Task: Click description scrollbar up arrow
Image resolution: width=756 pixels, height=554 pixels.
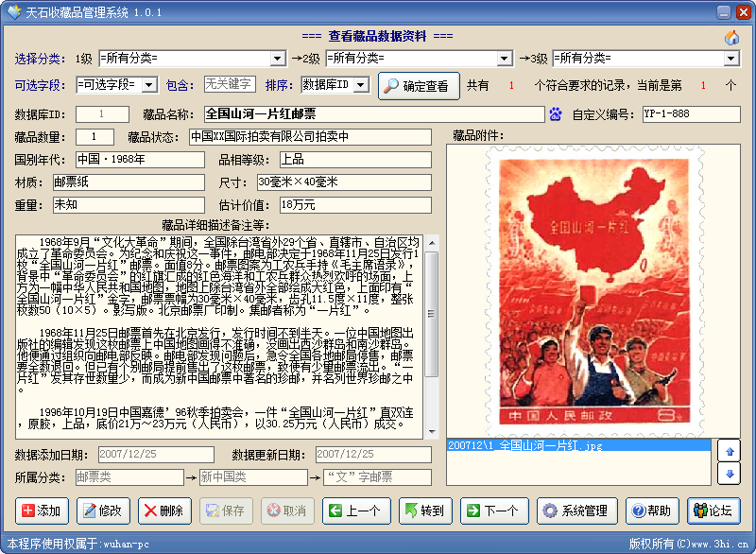Action: pos(432,243)
